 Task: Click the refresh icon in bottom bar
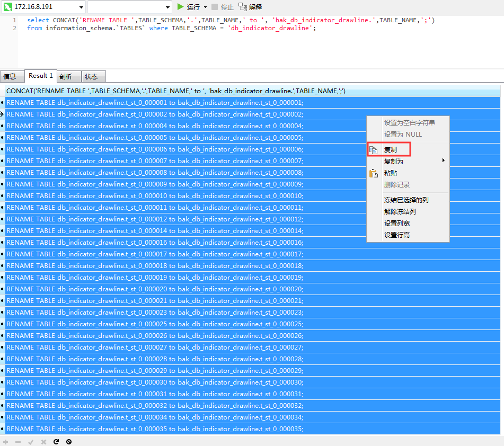click(x=56, y=442)
